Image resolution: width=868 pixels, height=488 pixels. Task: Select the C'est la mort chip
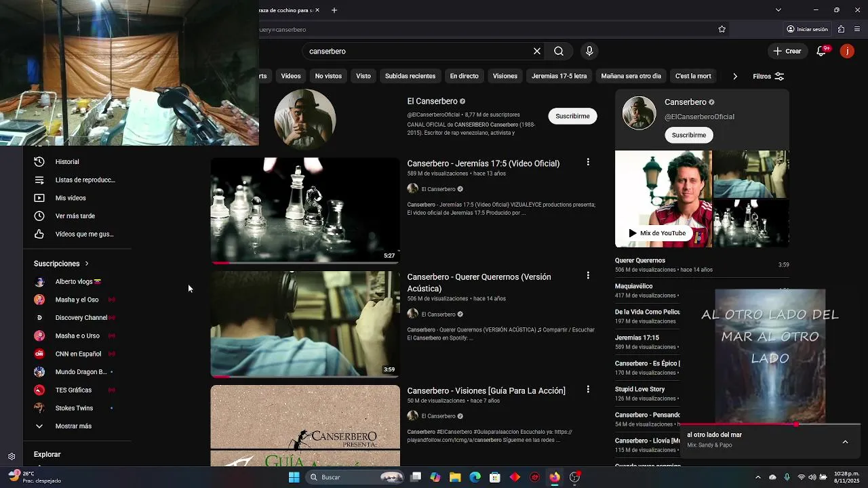click(693, 76)
